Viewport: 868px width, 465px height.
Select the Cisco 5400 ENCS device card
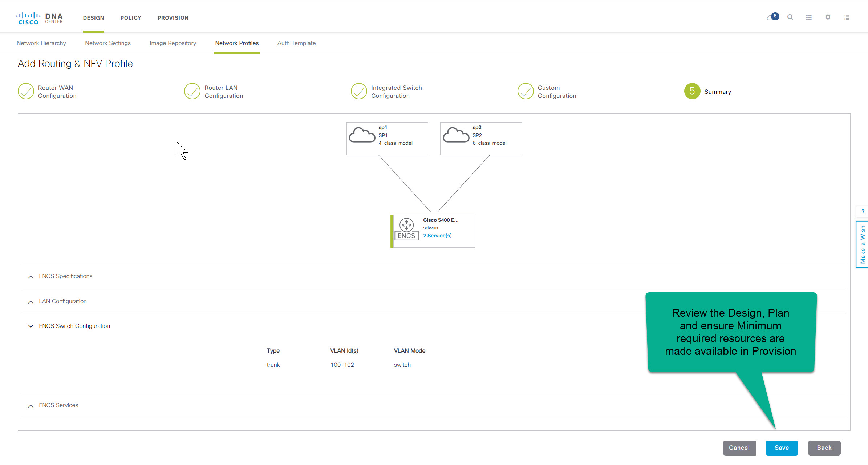point(433,231)
